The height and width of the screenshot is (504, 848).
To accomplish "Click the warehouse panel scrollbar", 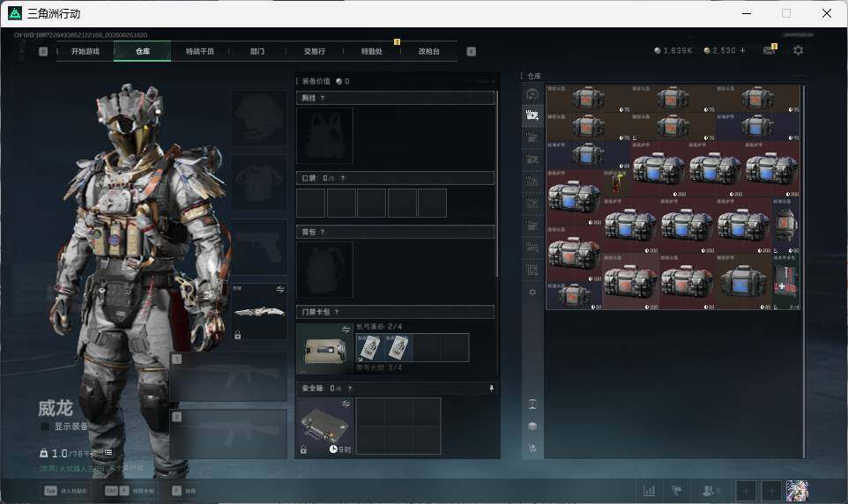I will (x=803, y=271).
